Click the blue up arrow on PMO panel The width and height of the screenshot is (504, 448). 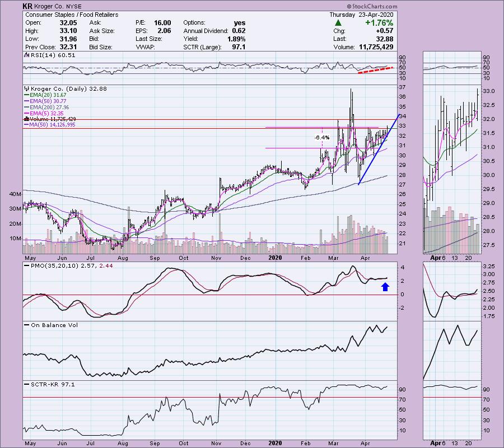385,287
